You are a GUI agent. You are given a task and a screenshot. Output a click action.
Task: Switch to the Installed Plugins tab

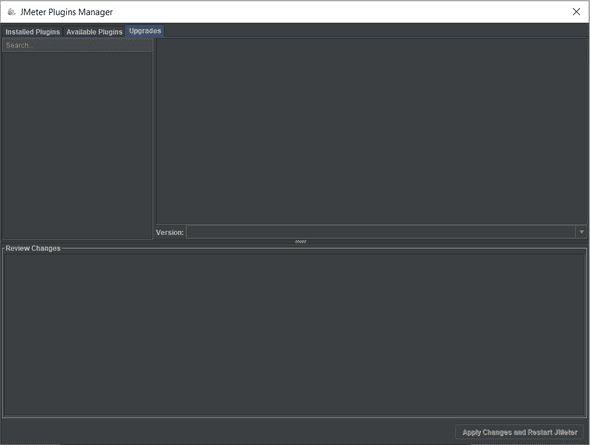coord(32,32)
